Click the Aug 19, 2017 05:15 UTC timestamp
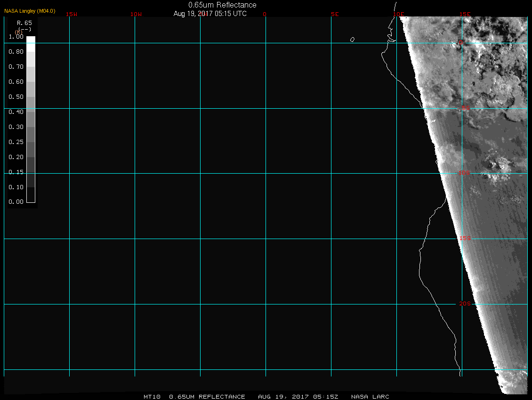The height and width of the screenshot is (400, 532). click(210, 14)
